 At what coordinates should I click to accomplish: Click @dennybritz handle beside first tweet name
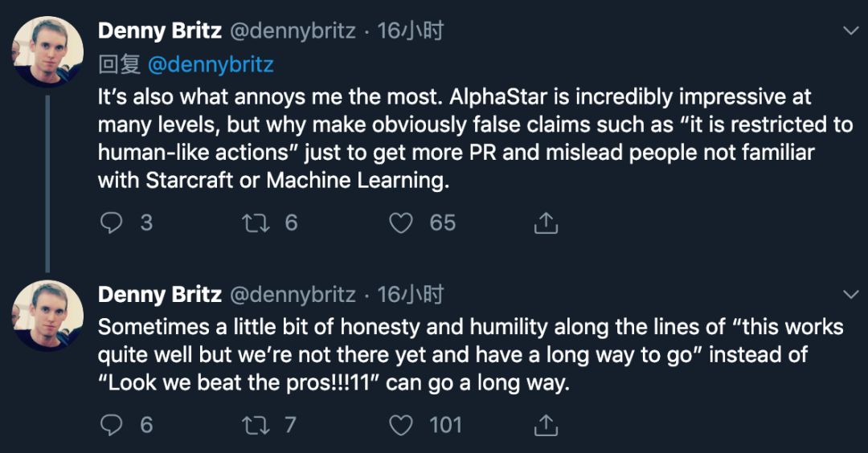pyautogui.click(x=293, y=31)
